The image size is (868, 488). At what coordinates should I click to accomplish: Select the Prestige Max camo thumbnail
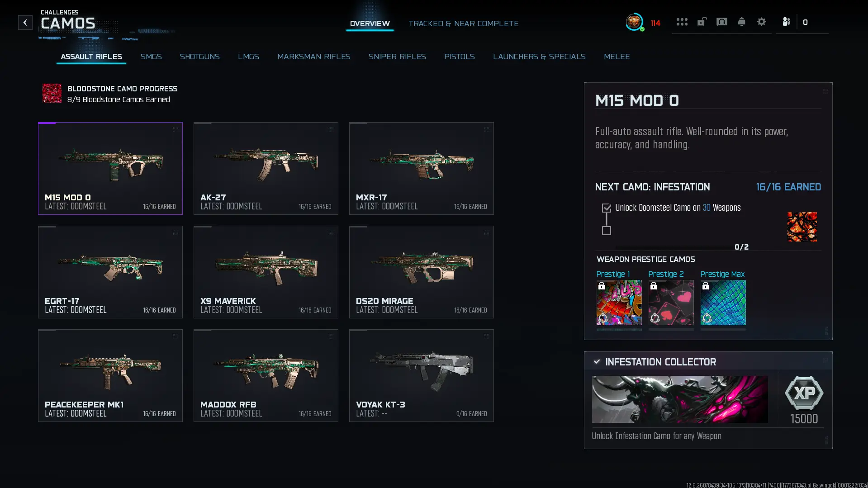pos(723,303)
